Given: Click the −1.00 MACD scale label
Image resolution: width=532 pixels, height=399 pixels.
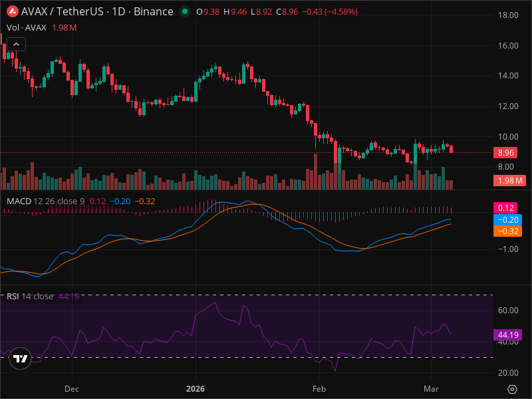Looking at the screenshot, I should point(508,249).
